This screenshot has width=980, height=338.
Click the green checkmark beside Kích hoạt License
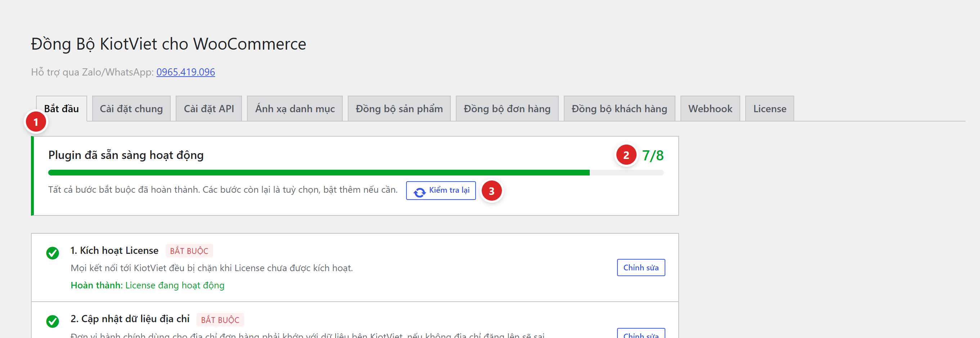tap(53, 253)
